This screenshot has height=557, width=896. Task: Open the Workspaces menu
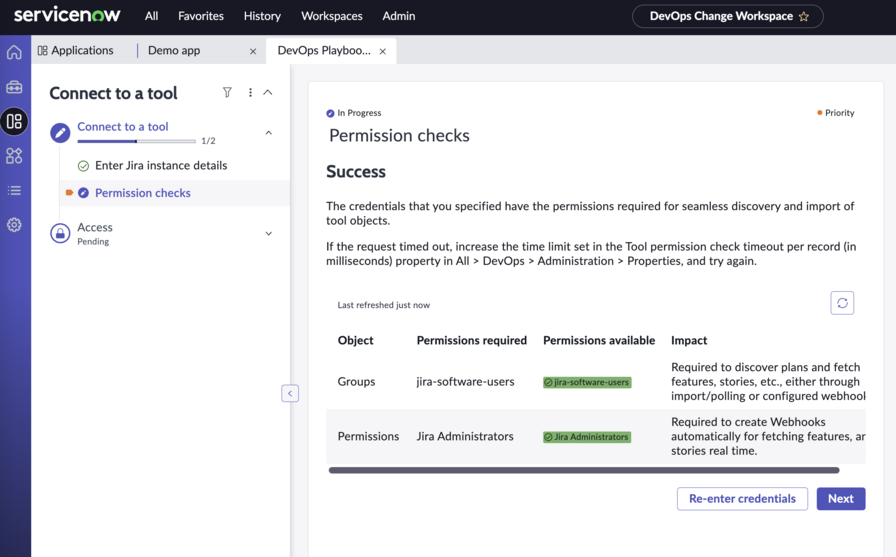coord(332,16)
